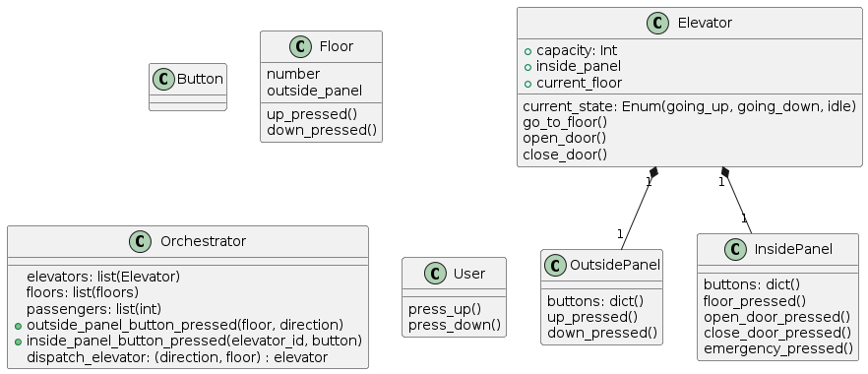Click the User class C icon

click(x=436, y=274)
